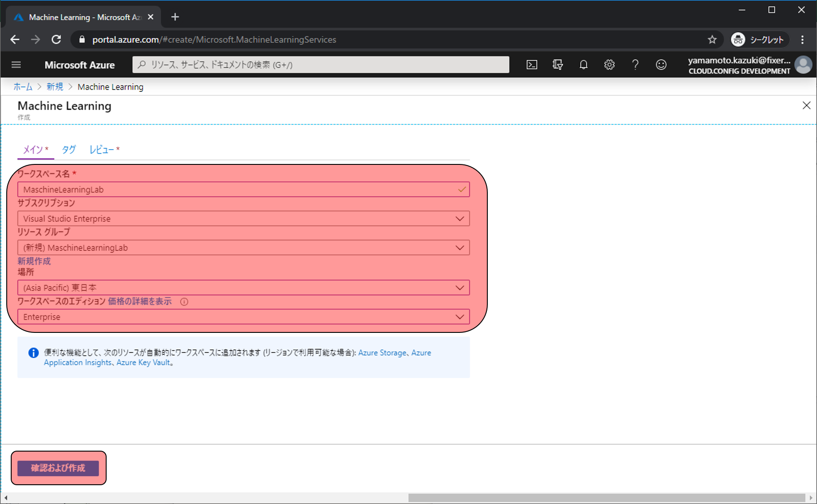The height and width of the screenshot is (504, 817).
Task: Open the portal settings gear
Action: coord(609,65)
